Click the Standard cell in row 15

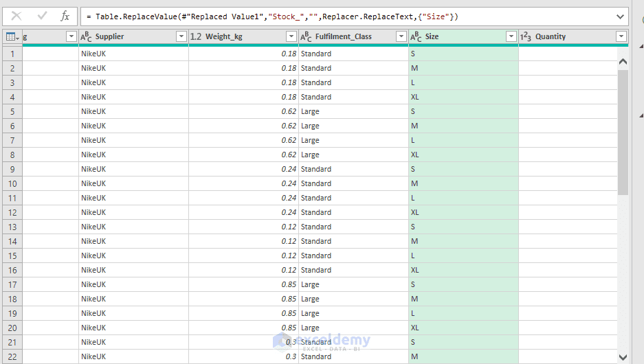[x=354, y=255]
